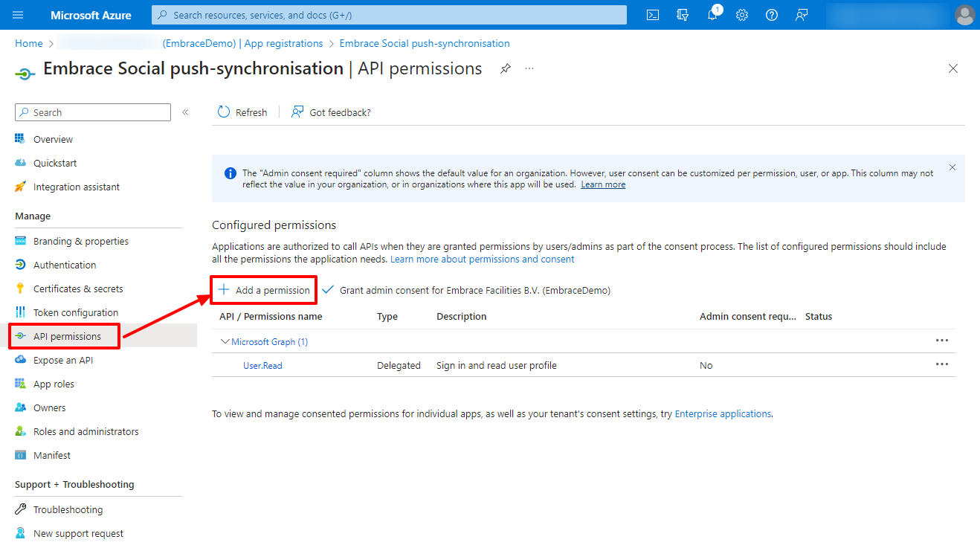Open Embrace Social push-synchronisation breadcrumb

[425, 43]
